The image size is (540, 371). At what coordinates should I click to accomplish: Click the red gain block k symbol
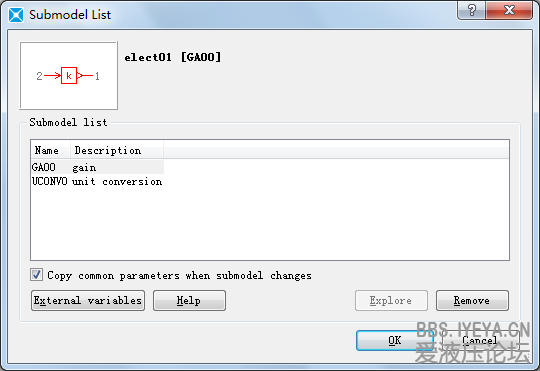pyautogui.click(x=69, y=75)
